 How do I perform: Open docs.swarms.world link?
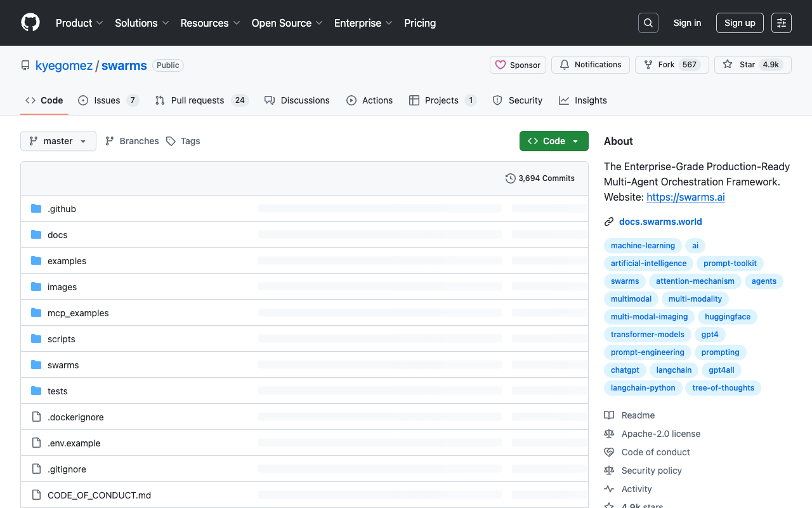[x=660, y=222]
